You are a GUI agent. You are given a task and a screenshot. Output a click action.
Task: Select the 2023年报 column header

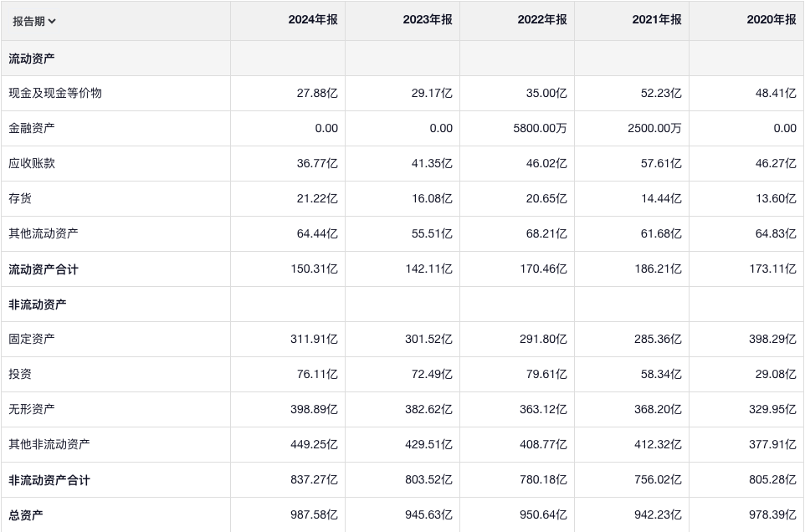[428, 20]
